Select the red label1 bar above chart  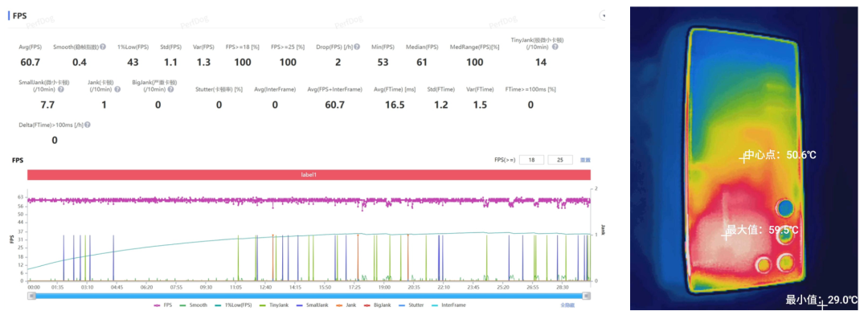click(x=309, y=174)
